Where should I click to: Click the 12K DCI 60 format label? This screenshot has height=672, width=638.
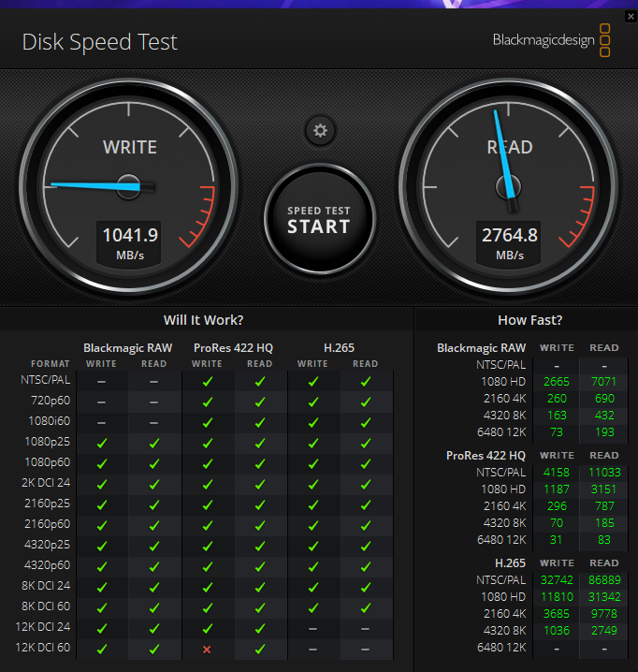pyautogui.click(x=43, y=647)
